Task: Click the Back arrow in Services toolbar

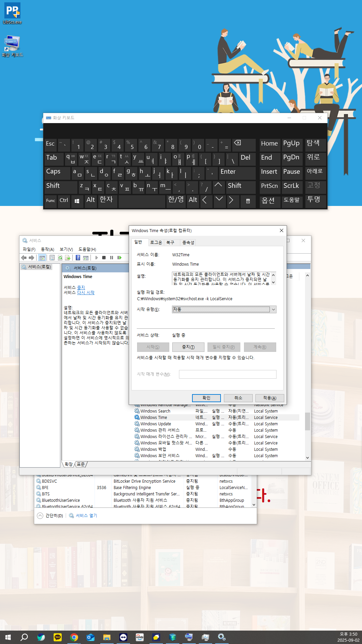Action: click(23, 258)
